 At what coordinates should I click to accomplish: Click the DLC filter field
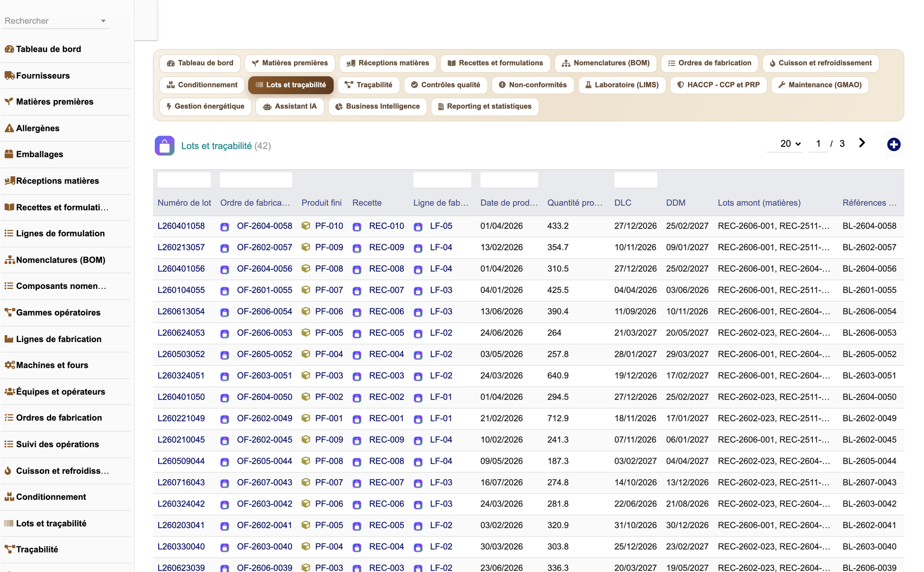[635, 180]
